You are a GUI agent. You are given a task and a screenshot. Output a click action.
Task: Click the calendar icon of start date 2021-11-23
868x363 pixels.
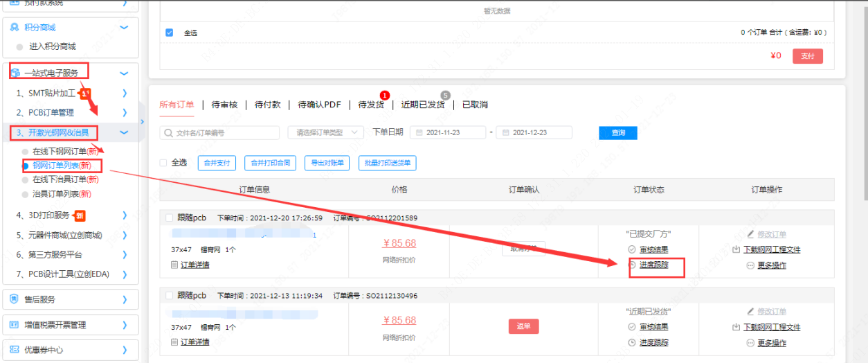418,133
